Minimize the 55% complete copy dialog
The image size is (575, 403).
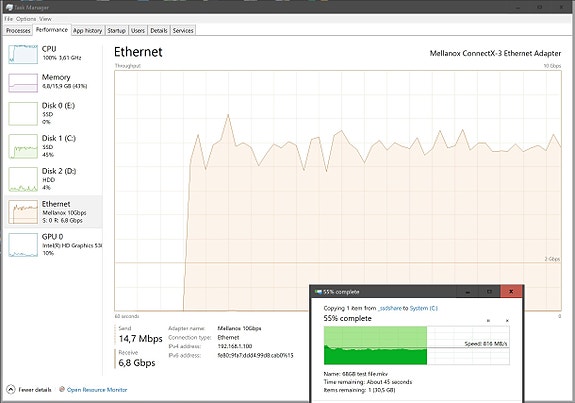pos(468,292)
